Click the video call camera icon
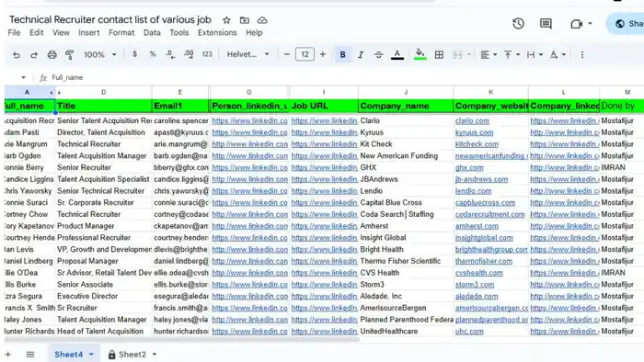 click(577, 24)
